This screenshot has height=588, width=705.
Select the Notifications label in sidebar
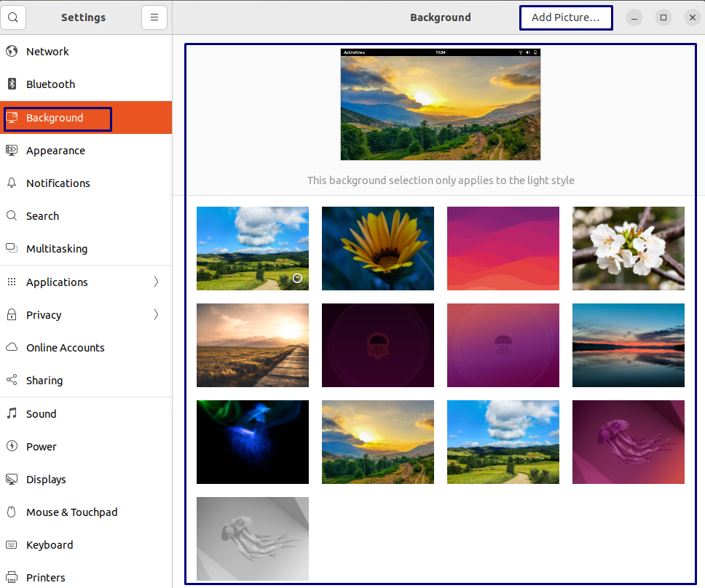pyautogui.click(x=58, y=183)
